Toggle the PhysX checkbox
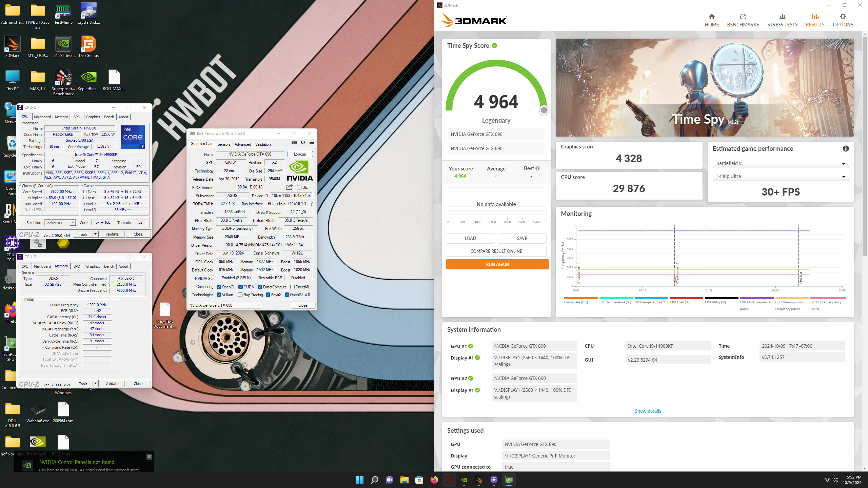The height and width of the screenshot is (488, 868). (268, 295)
